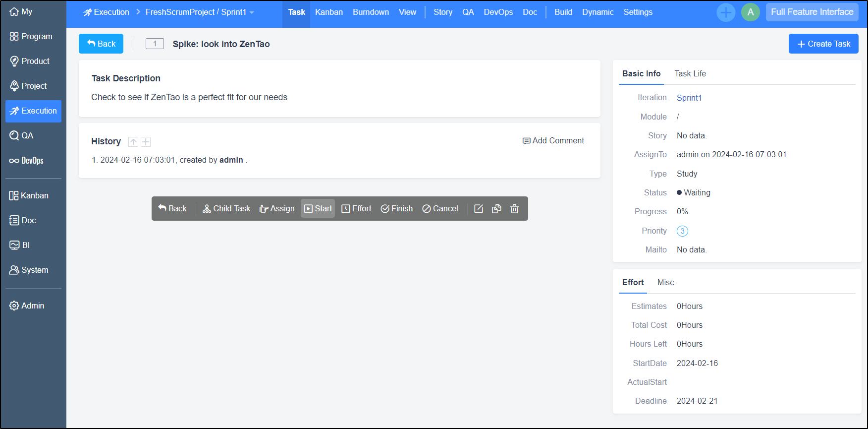Open the user avatar A menu

tap(751, 12)
